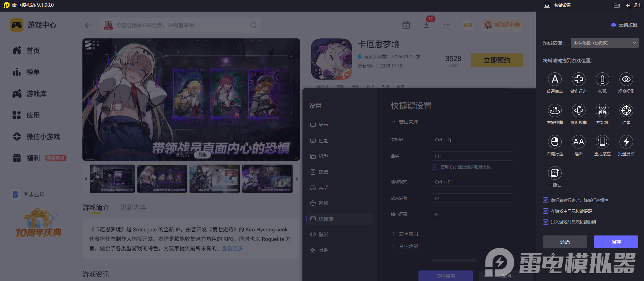Click the 游戏中心 controller logo
The image size is (644, 281).
click(17, 25)
